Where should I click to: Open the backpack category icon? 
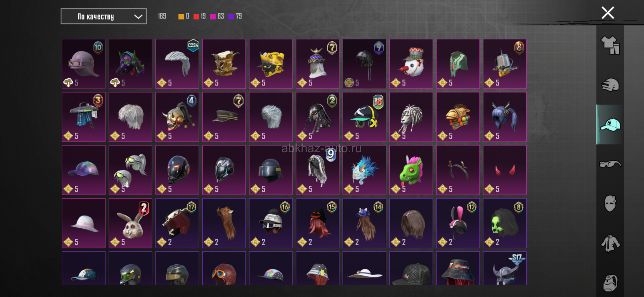click(610, 283)
